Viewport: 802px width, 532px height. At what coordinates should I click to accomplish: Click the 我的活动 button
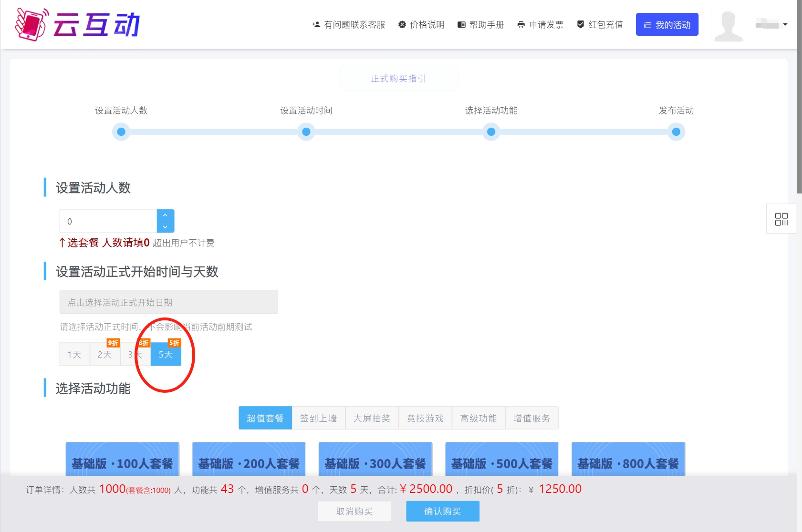pyautogui.click(x=667, y=24)
